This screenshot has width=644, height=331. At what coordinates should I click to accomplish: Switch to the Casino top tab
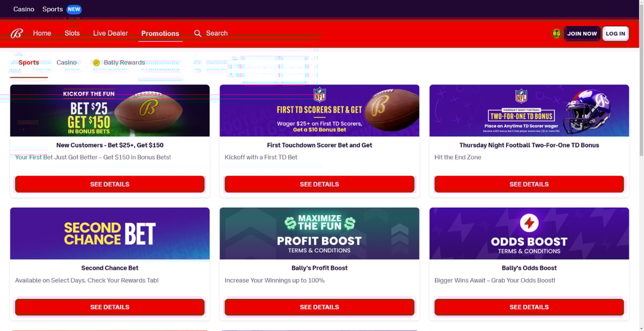pyautogui.click(x=24, y=9)
